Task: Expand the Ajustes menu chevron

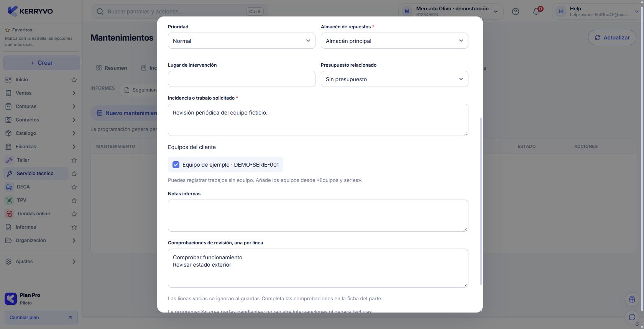Action: 74,262
